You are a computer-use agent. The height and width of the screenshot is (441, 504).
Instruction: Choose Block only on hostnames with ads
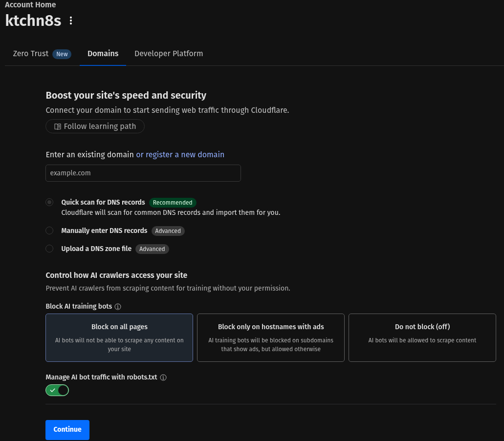pos(271,337)
